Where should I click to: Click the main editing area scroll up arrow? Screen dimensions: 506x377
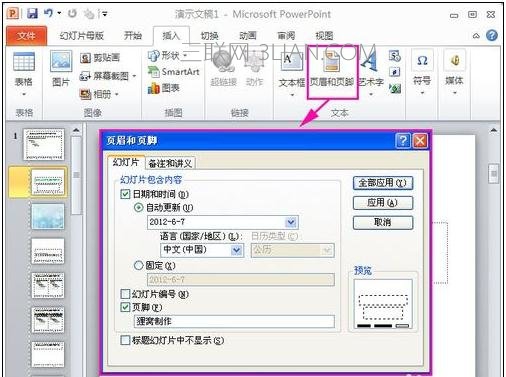click(494, 130)
